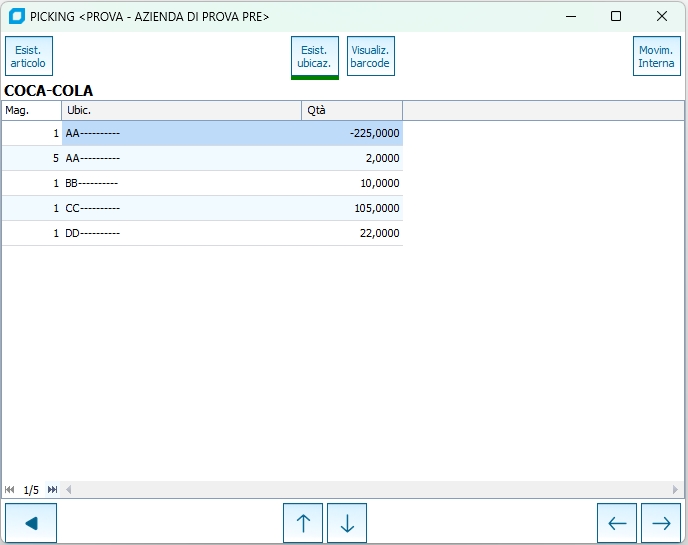Jump to first record in pager
The image size is (688, 545).
pos(10,490)
